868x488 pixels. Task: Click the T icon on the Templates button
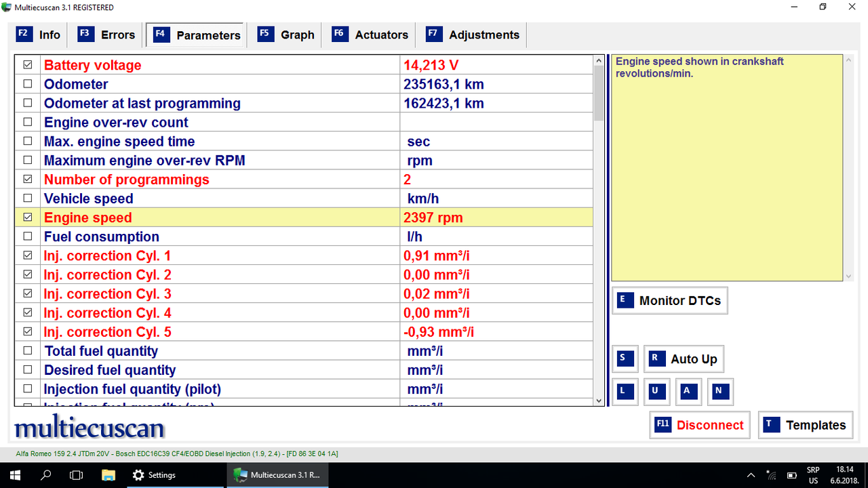point(770,425)
